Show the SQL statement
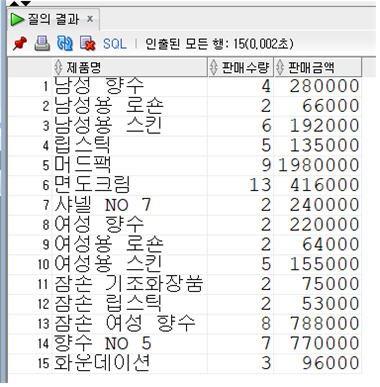The image size is (380, 387). (x=115, y=44)
